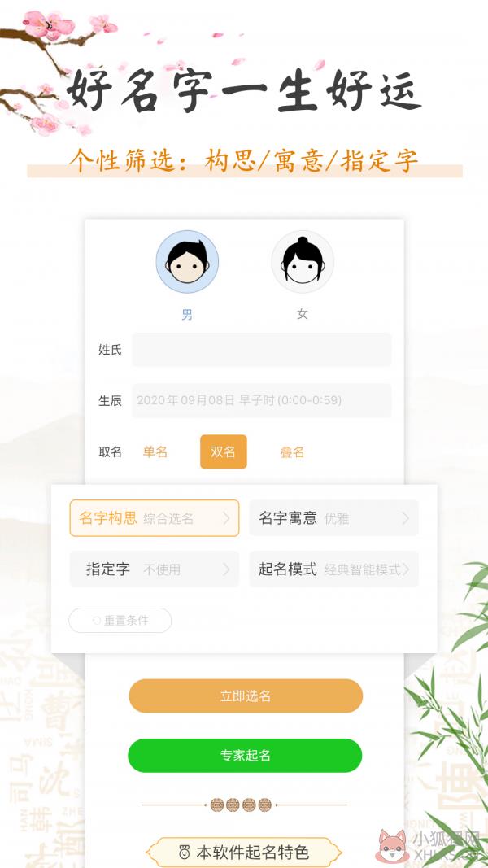
Task: Tap the 女 gender label
Action: point(302,314)
